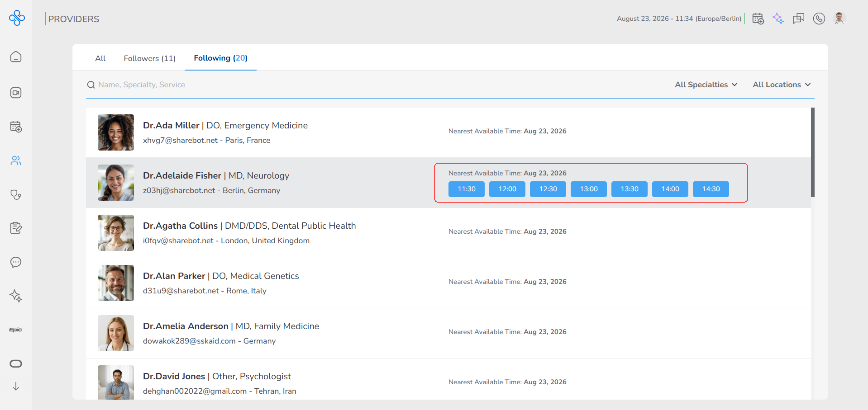
Task: Open the notes clipboard sidebar icon
Action: (x=16, y=228)
